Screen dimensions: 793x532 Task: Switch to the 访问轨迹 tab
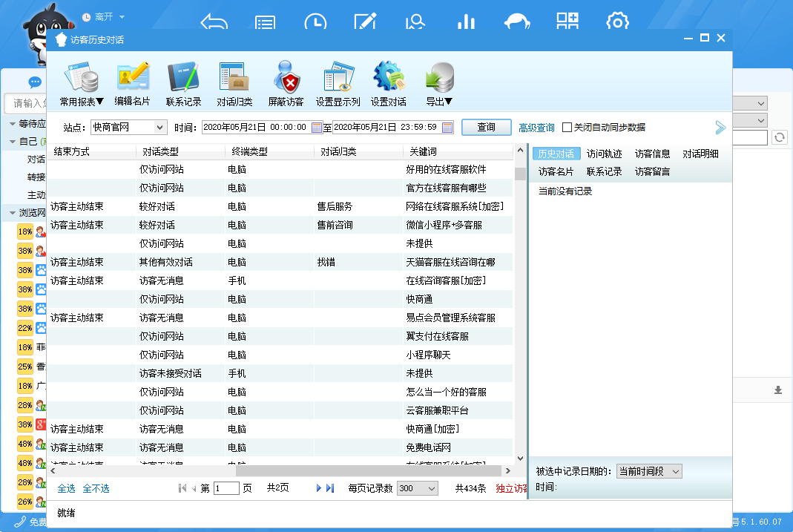(x=604, y=154)
